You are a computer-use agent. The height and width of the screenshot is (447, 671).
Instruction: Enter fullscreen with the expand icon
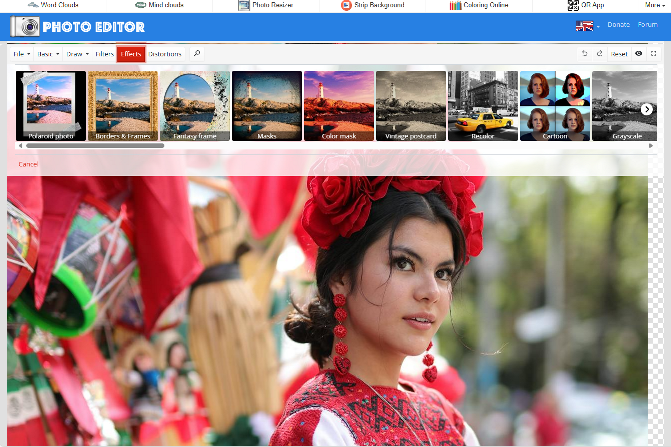[x=654, y=54]
